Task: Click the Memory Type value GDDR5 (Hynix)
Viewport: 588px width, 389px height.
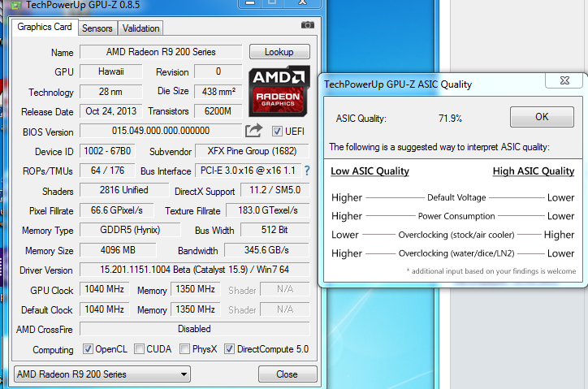Action: pos(130,230)
